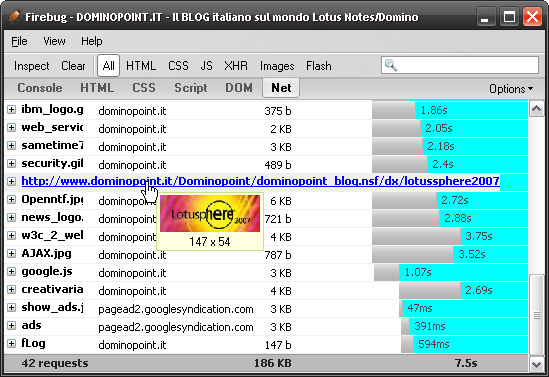Expand the google.js request row
The height and width of the screenshot is (377, 549).
[x=11, y=271]
